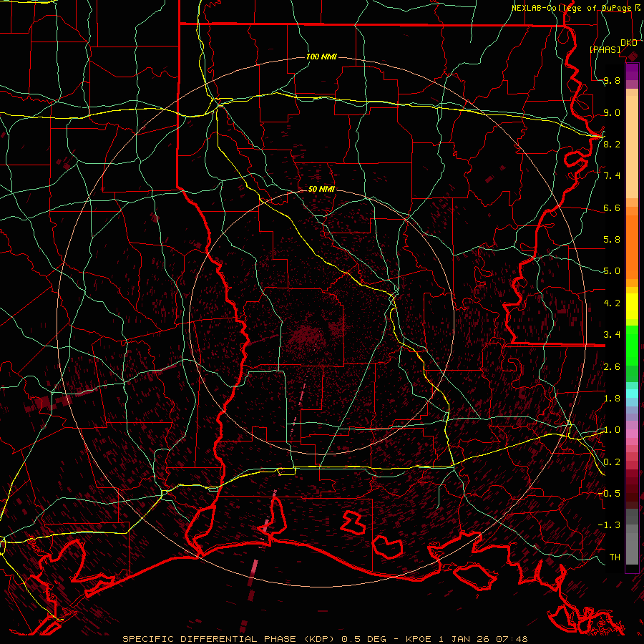Click the '1 JAN 26 07:48' timestamp
Viewport: 644px width, 644px height.
pos(483,639)
